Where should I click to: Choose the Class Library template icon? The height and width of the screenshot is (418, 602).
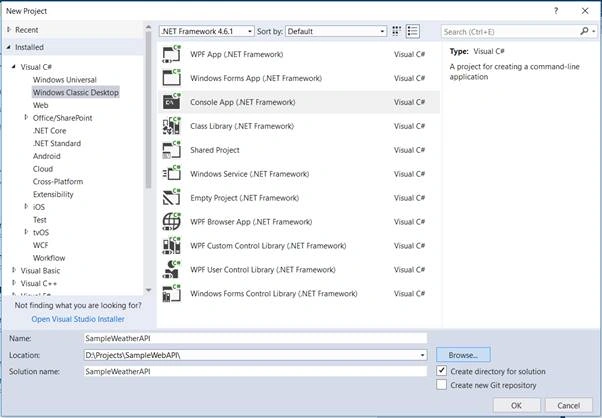point(171,126)
